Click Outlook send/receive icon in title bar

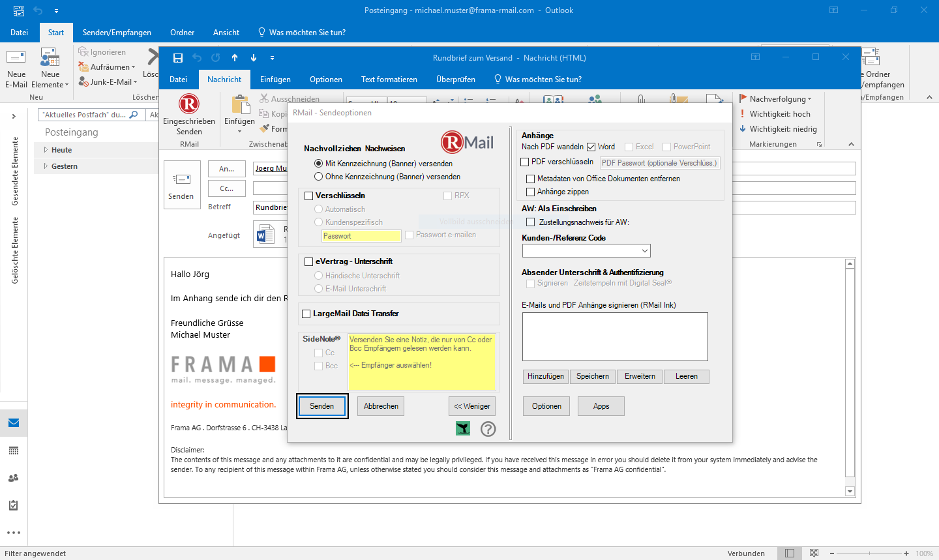click(19, 10)
